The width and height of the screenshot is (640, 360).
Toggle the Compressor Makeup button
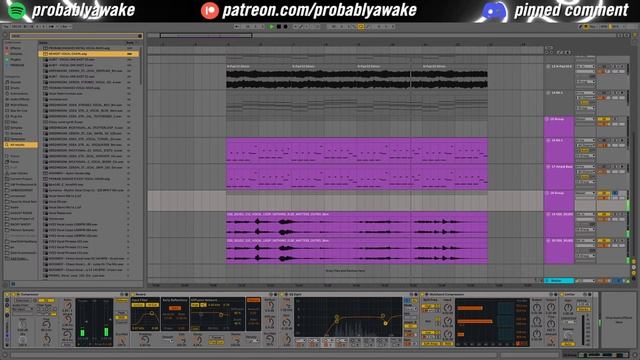(122, 301)
